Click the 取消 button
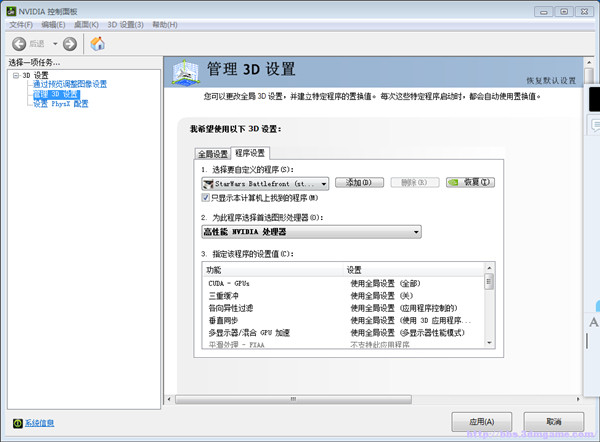The height and width of the screenshot is (442, 600). click(x=554, y=422)
